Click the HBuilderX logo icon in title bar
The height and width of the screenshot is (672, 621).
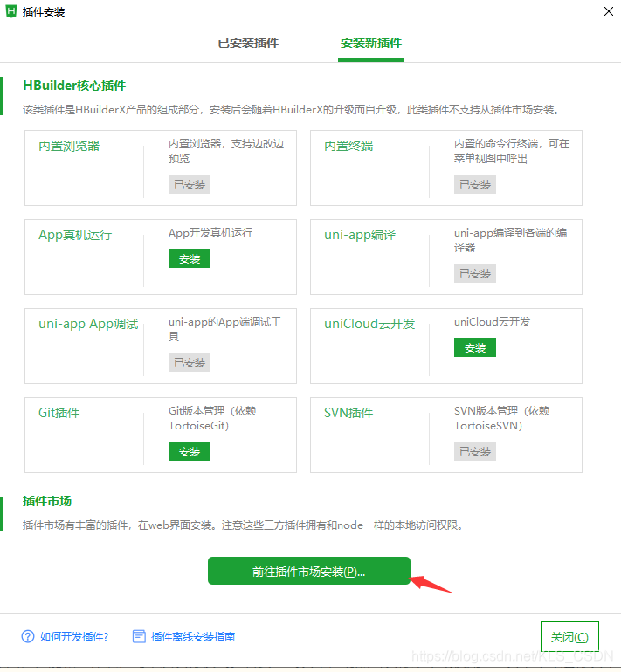(10, 11)
